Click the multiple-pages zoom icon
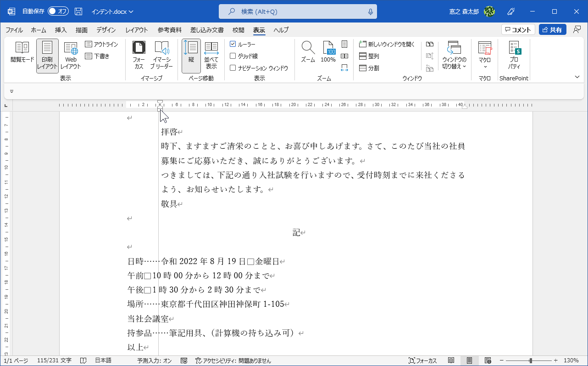 pyautogui.click(x=344, y=56)
